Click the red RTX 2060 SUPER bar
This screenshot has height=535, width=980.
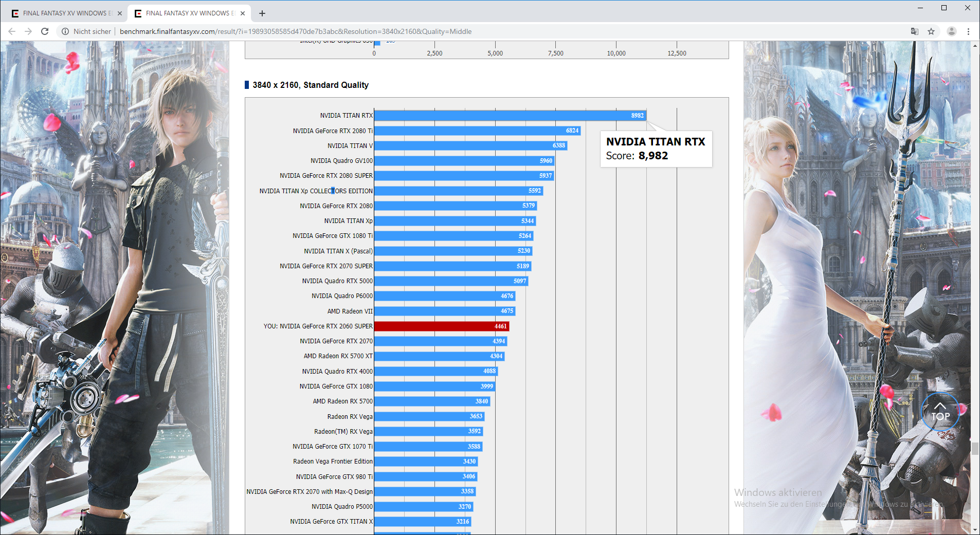(442, 326)
